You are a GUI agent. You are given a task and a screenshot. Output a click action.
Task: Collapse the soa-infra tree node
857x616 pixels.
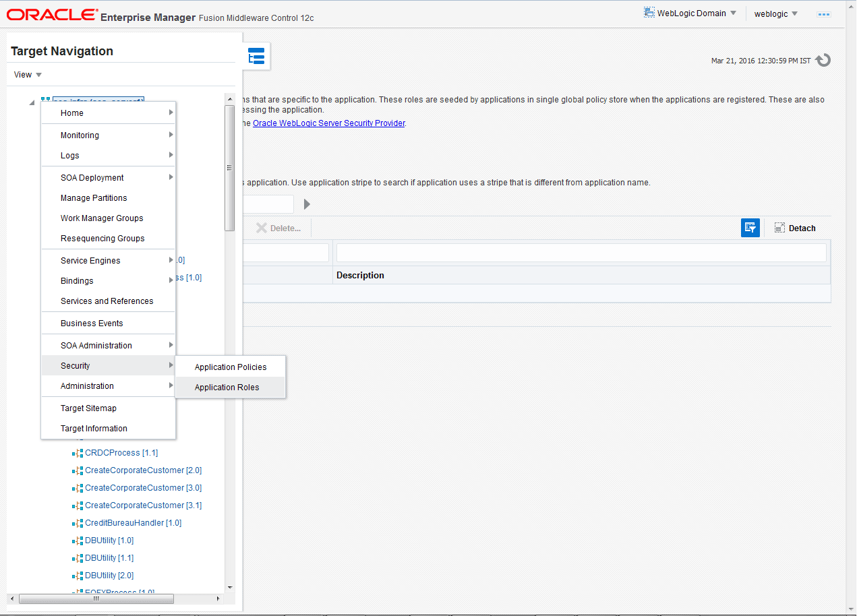click(32, 102)
